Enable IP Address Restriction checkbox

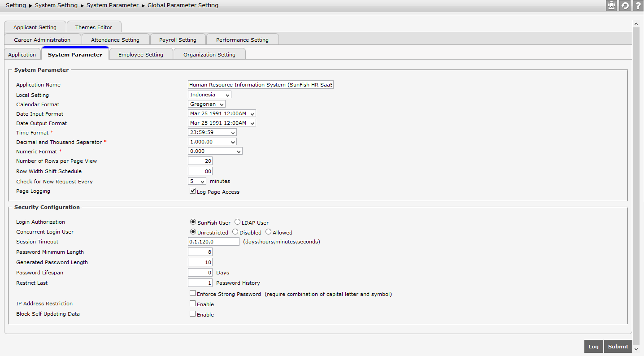pos(193,304)
